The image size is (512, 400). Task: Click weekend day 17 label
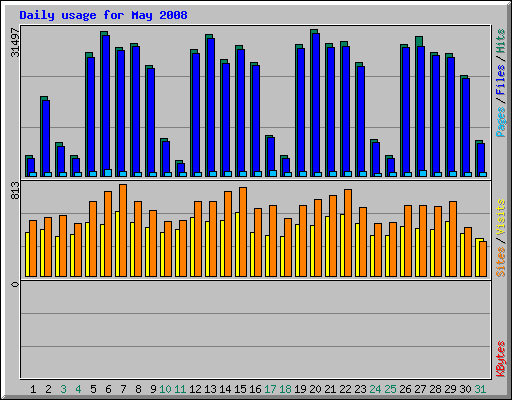(x=270, y=389)
